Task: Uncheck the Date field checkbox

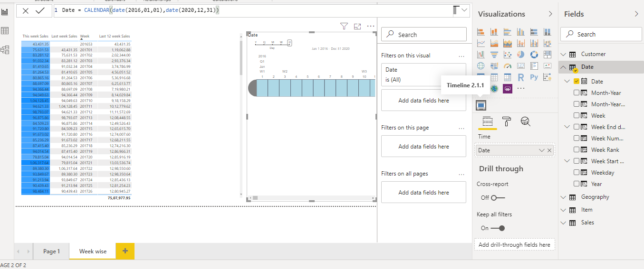Action: coord(577,81)
